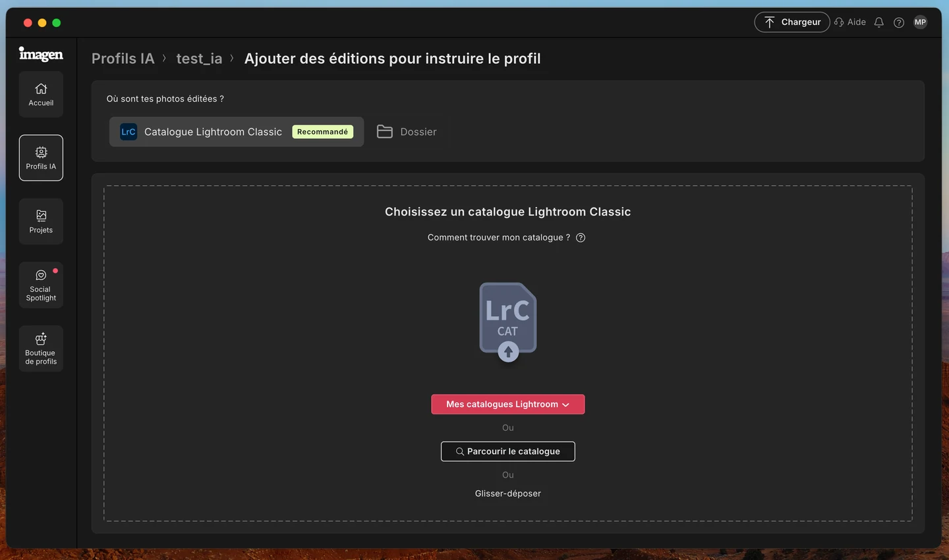Select Catalogue Lightroom Classic source option
Screen dimensions: 949x560
point(237,132)
